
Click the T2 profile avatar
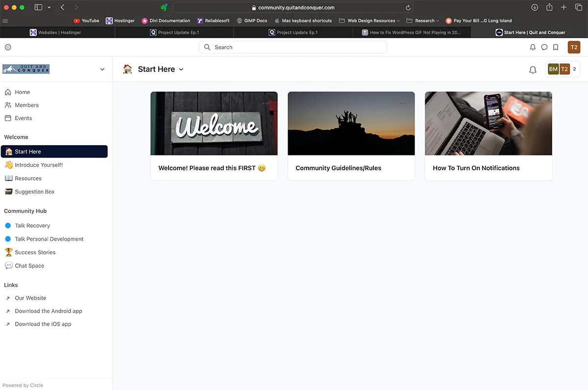tap(574, 47)
